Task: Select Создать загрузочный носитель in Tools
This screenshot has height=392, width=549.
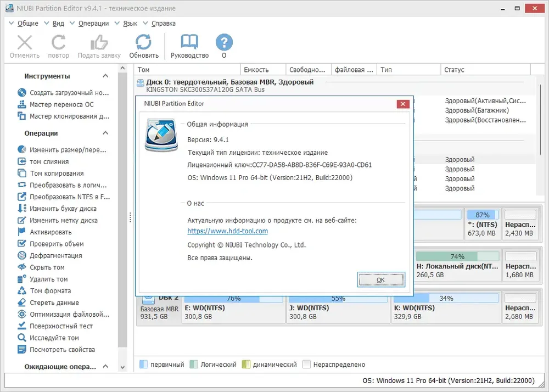Action: [x=63, y=93]
